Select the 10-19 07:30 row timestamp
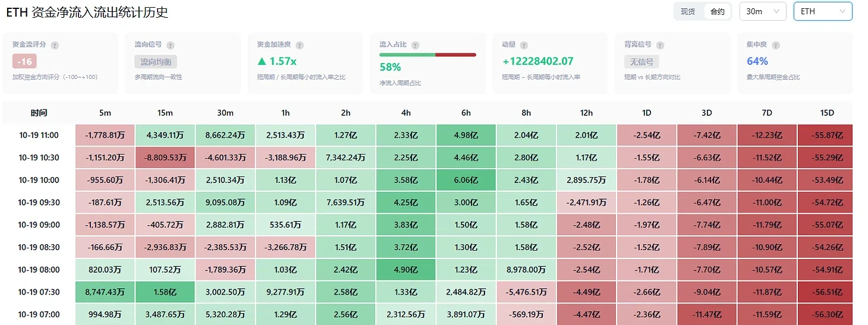868x325 pixels. (x=39, y=292)
